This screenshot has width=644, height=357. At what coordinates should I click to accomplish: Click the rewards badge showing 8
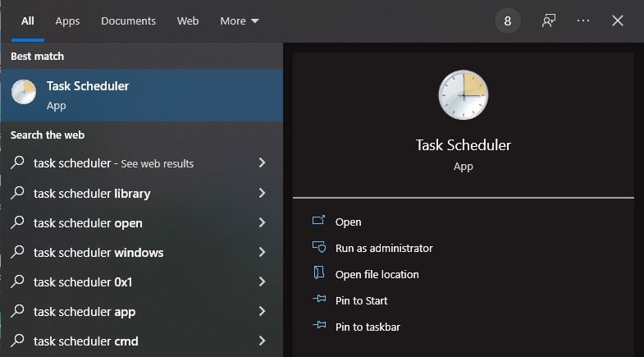508,21
